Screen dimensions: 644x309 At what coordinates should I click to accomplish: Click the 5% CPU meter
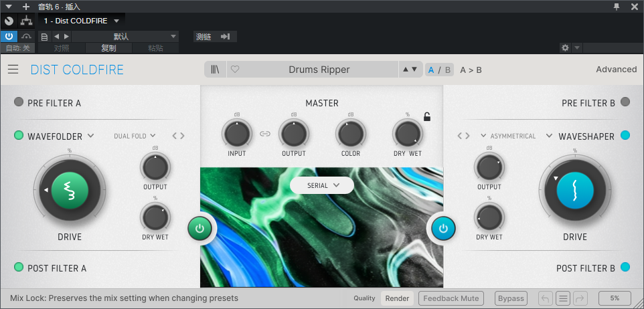(615, 298)
